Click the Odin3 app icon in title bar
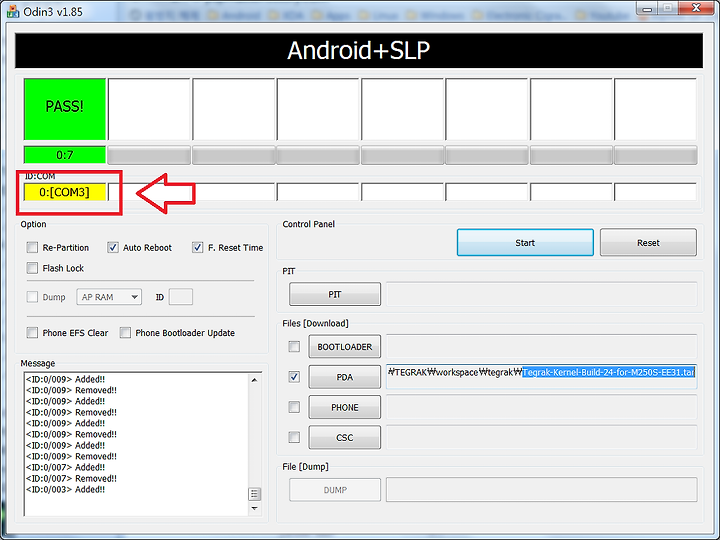 pos(12,11)
